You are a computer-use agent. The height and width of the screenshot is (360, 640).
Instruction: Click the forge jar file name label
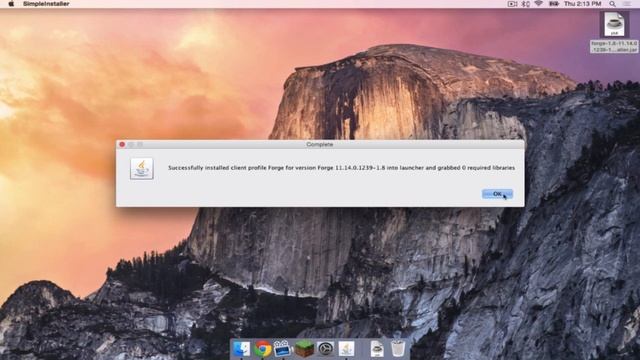pos(614,46)
